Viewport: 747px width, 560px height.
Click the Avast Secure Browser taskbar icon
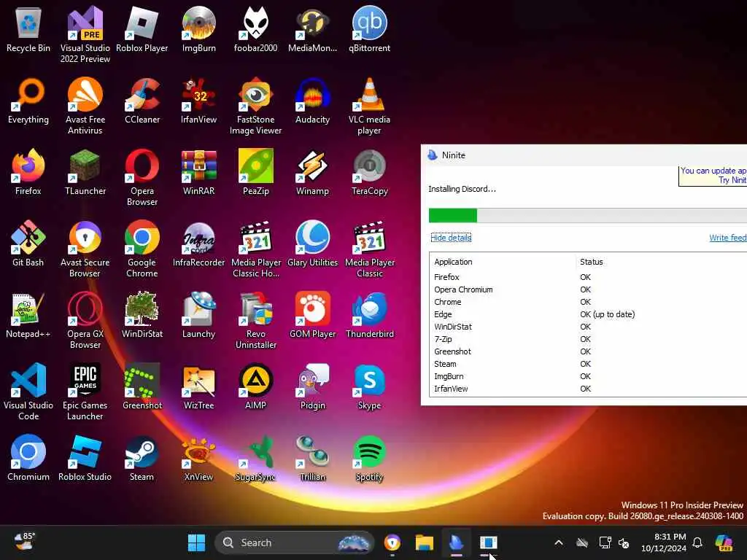tap(392, 542)
